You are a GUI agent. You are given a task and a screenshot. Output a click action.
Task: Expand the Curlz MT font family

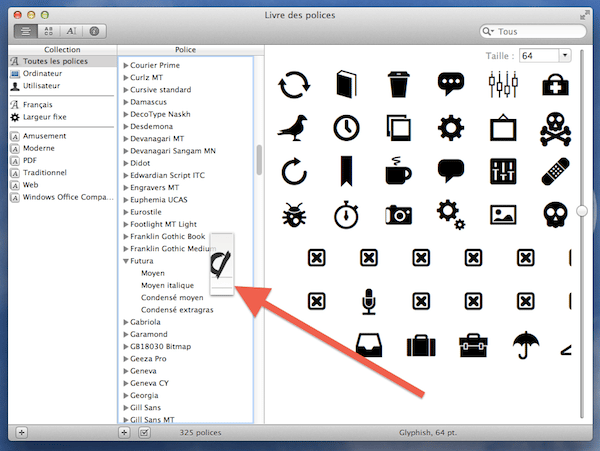(x=126, y=78)
